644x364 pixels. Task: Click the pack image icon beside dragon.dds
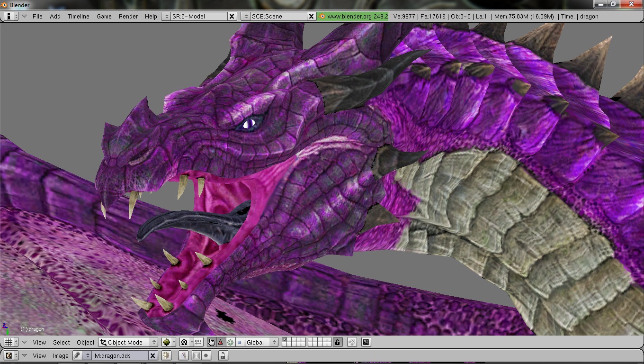166,355
